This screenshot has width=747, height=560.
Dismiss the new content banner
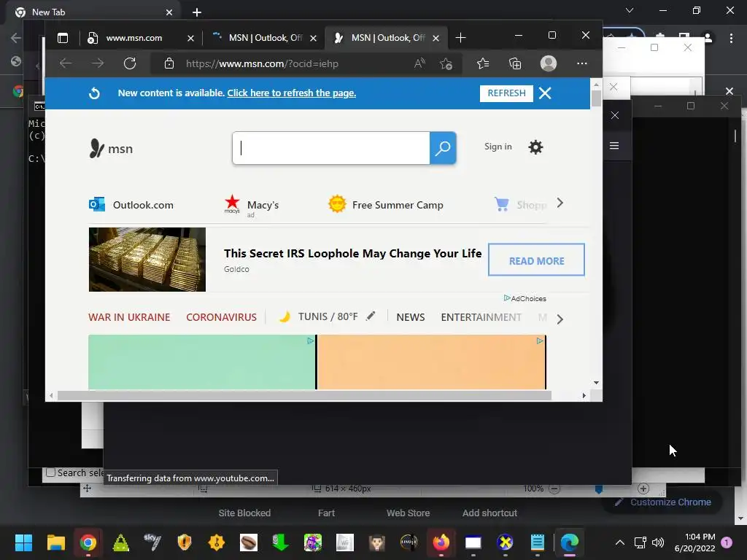pos(545,93)
